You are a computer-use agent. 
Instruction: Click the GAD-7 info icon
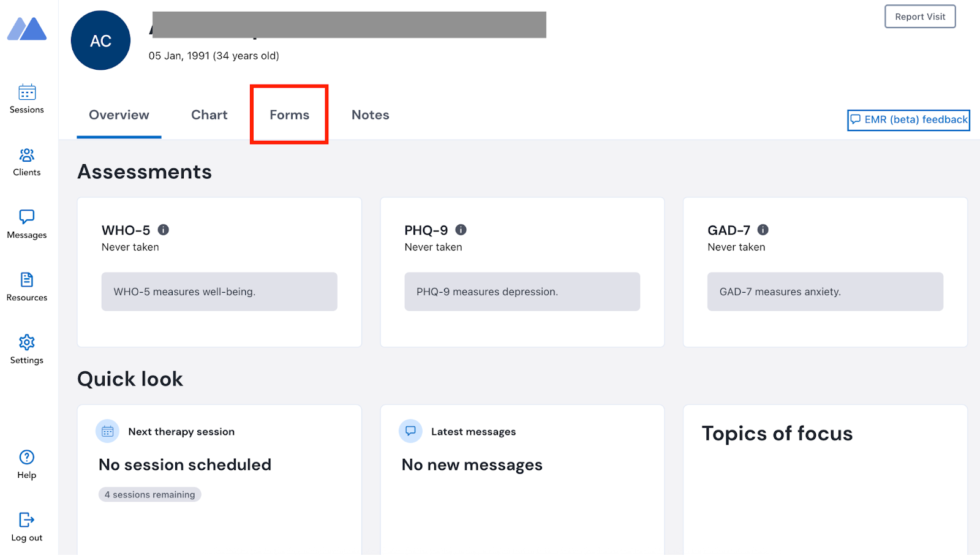pyautogui.click(x=763, y=230)
